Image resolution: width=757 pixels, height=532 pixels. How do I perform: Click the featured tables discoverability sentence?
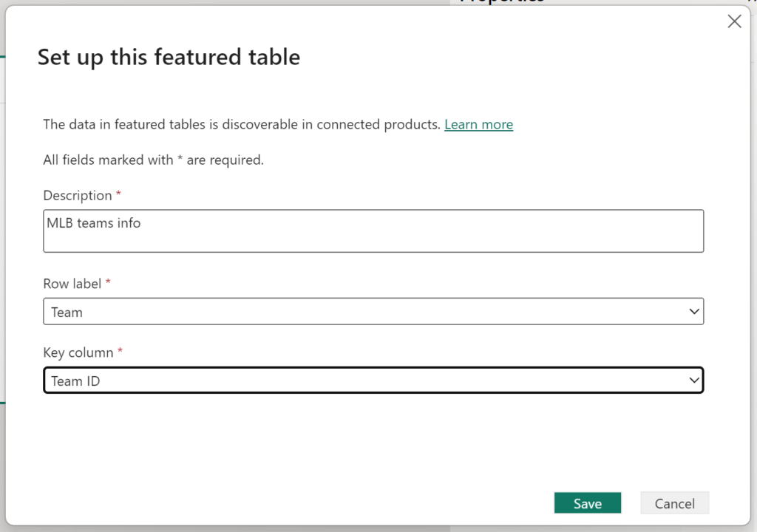[242, 124]
